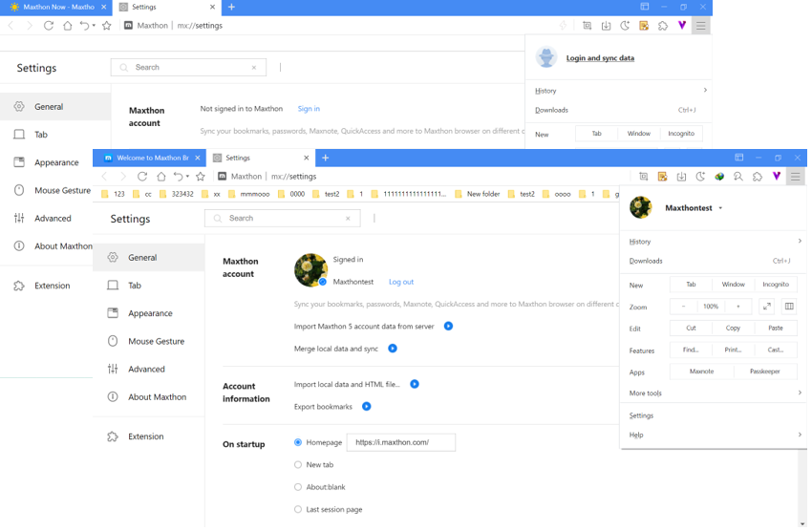Reload the page in the back window

(49, 26)
